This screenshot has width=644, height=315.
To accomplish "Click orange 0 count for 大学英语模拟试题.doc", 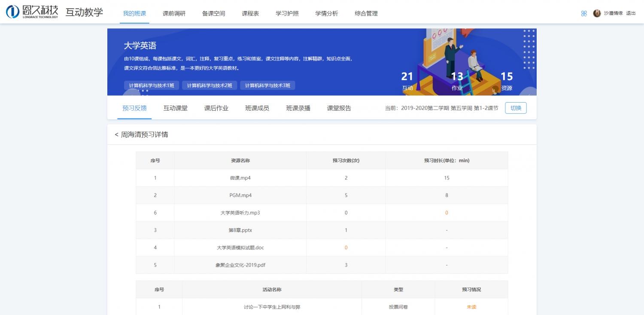I will click(346, 248).
